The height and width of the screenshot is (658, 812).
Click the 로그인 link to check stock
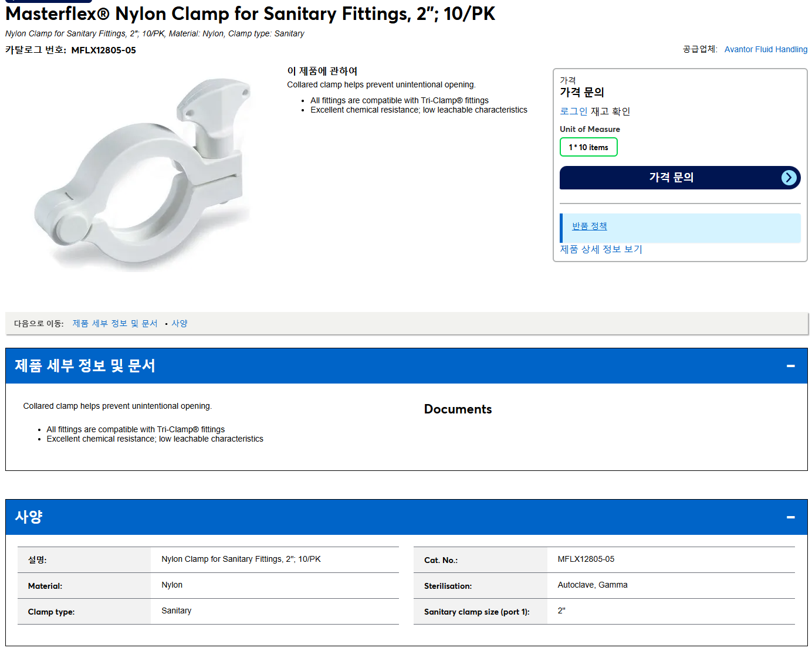click(573, 111)
